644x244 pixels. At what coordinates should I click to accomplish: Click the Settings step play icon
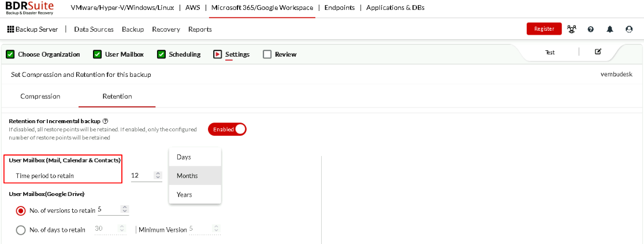pyautogui.click(x=218, y=54)
